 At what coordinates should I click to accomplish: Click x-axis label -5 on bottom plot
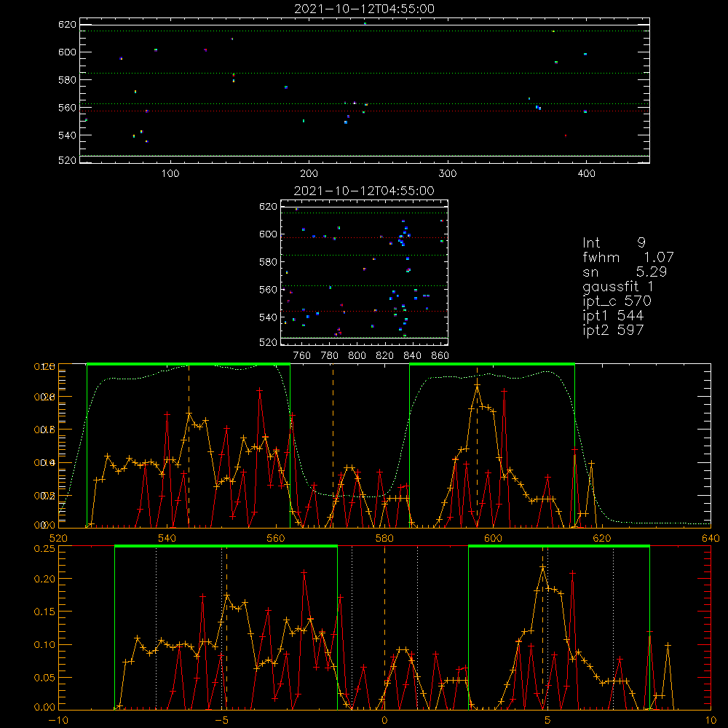click(221, 721)
